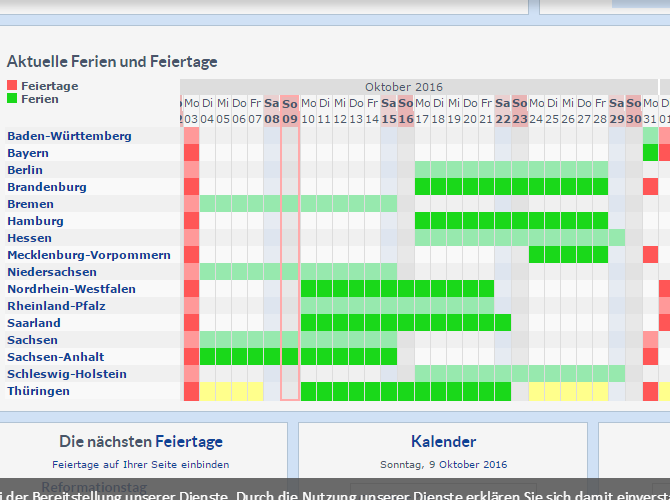Click the Mo 03 day header
The image size is (670, 500).
[x=191, y=111]
